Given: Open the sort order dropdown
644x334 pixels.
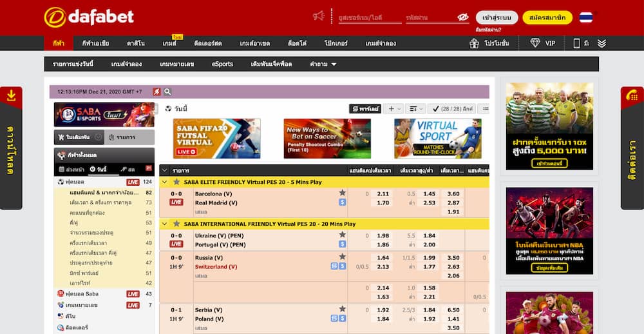Looking at the screenshot, I should point(415,108).
